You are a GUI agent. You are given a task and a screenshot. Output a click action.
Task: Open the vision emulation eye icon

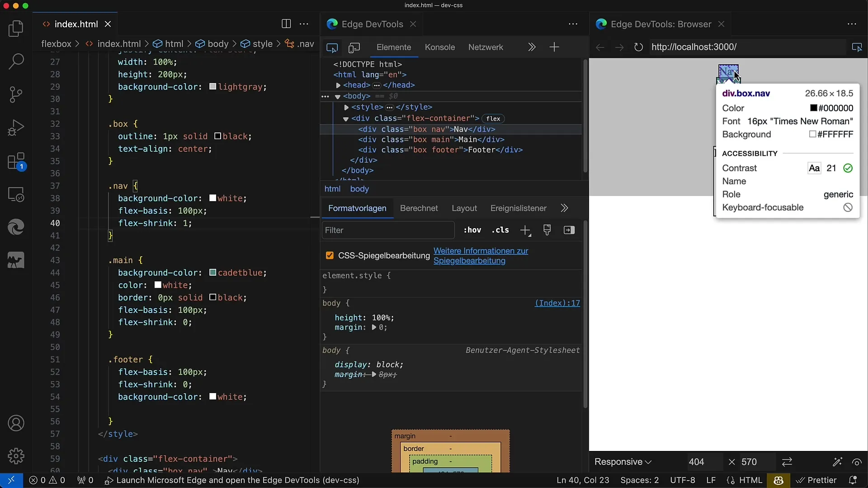pos(857,462)
